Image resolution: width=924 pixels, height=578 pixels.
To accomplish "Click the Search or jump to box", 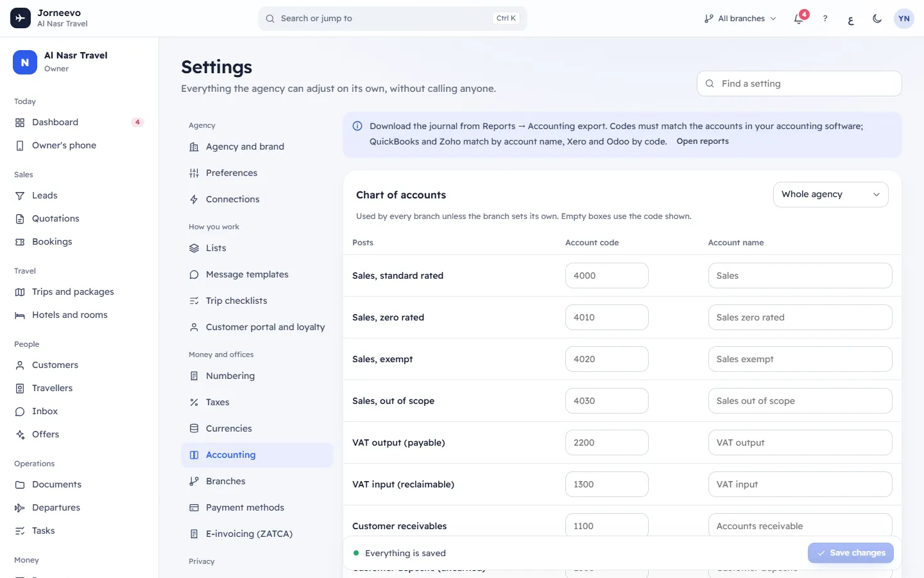I will pos(393,19).
